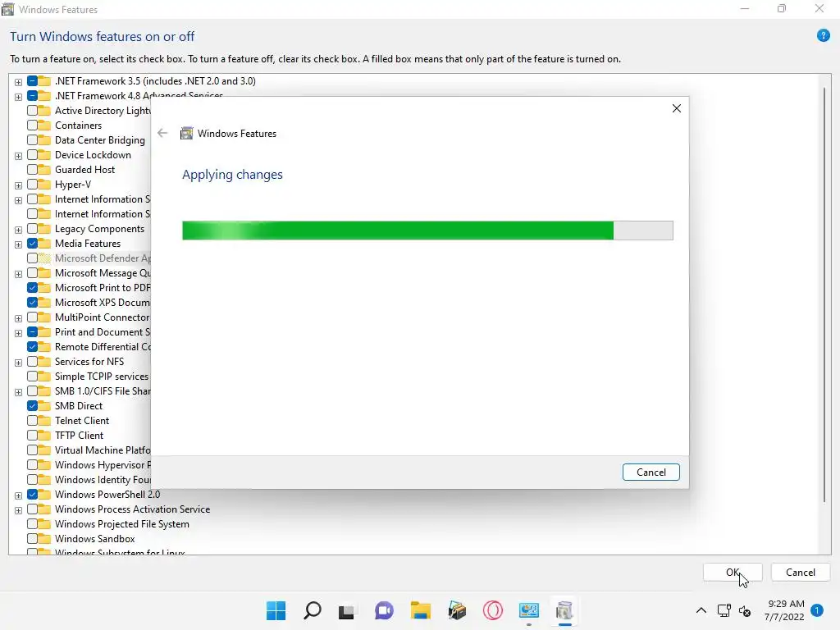Screen dimensions: 840x630
Task: Click the green progress bar
Action: tap(427, 231)
